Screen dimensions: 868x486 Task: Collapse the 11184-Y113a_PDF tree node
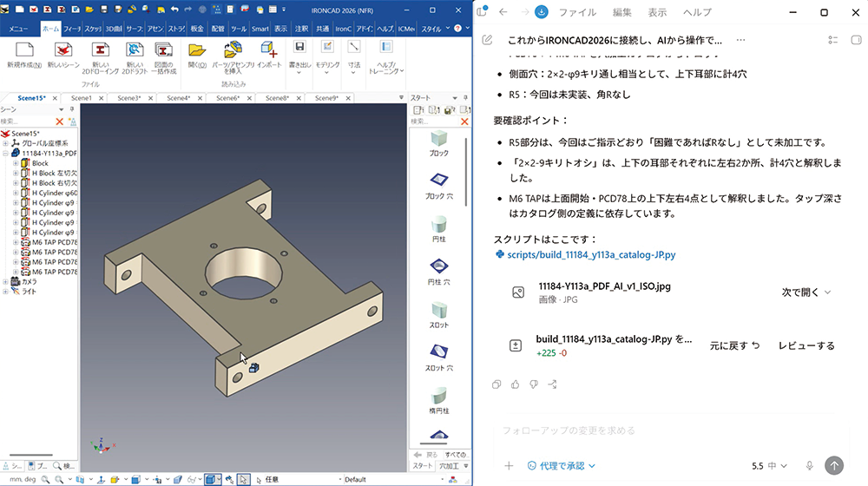[5, 154]
